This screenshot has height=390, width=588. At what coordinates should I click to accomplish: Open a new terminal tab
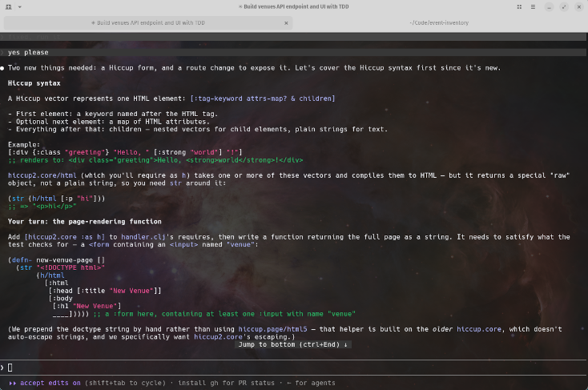coord(9,6)
